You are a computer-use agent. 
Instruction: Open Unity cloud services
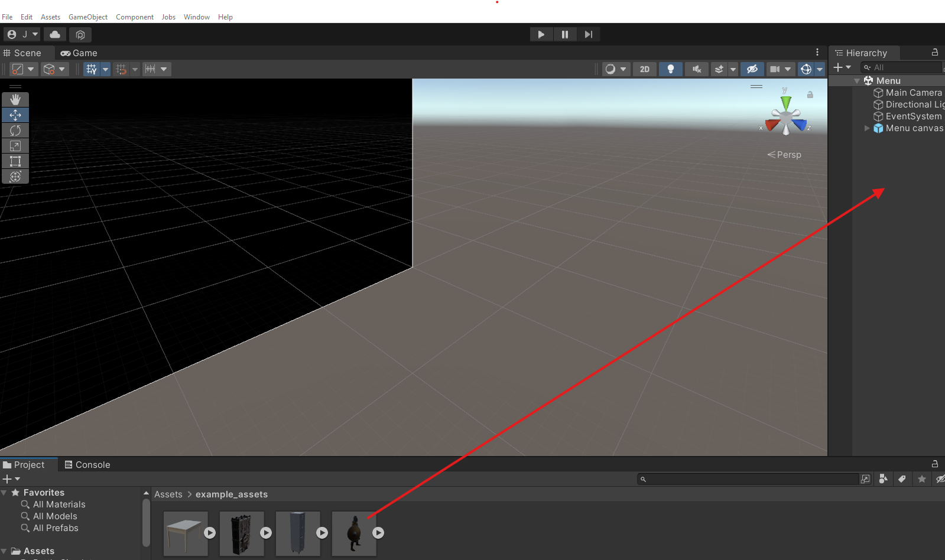tap(55, 34)
